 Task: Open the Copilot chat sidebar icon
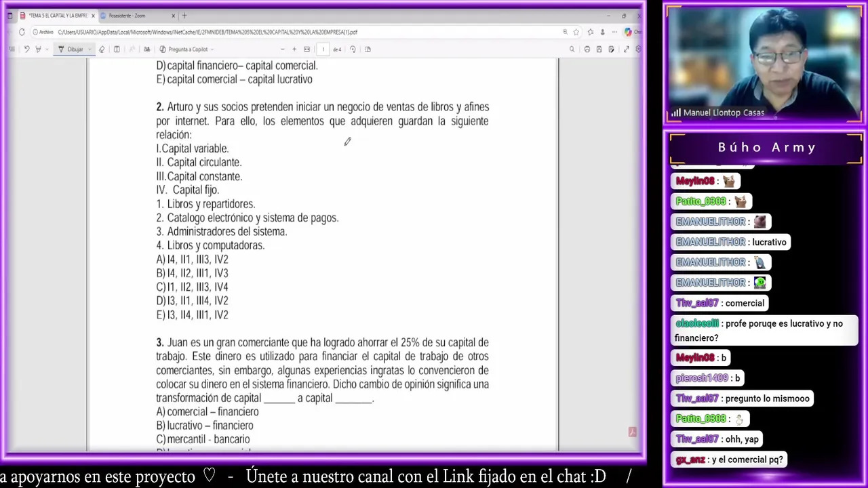tap(628, 32)
